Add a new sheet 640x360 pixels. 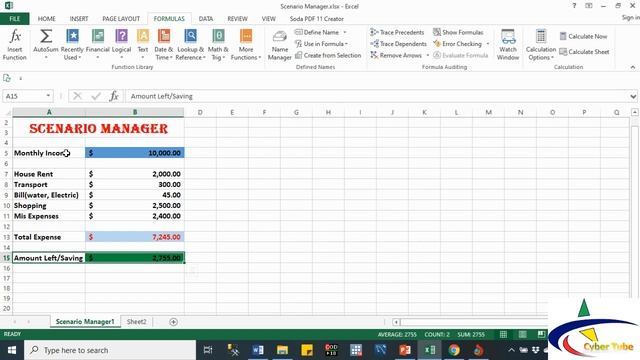coord(173,322)
